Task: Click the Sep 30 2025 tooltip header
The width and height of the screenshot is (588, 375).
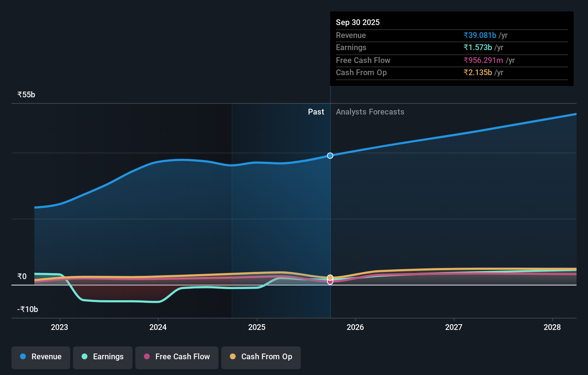Action: tap(358, 22)
